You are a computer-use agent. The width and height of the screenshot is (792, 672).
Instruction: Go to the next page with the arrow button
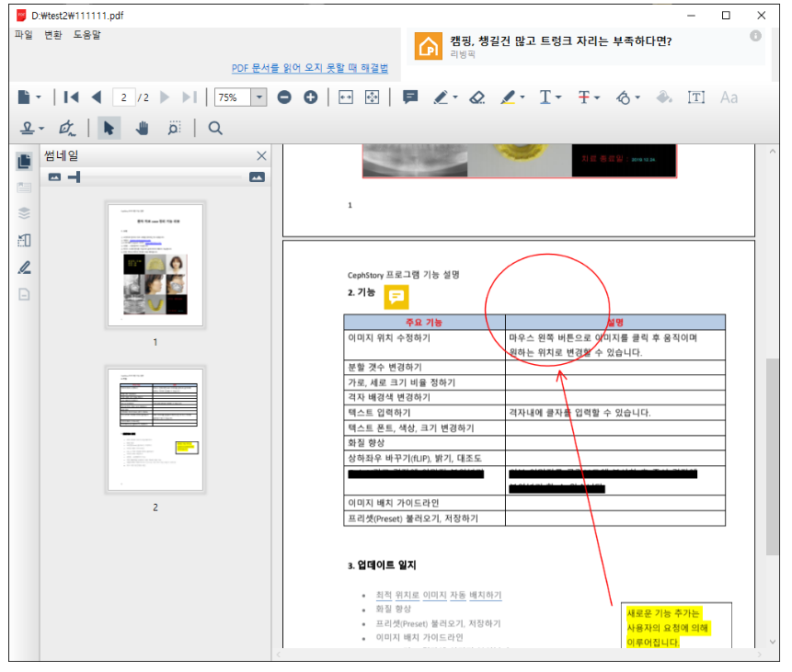click(164, 97)
